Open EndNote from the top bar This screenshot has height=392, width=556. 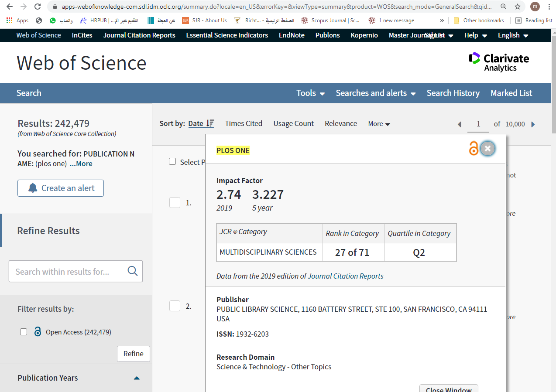tap(292, 35)
